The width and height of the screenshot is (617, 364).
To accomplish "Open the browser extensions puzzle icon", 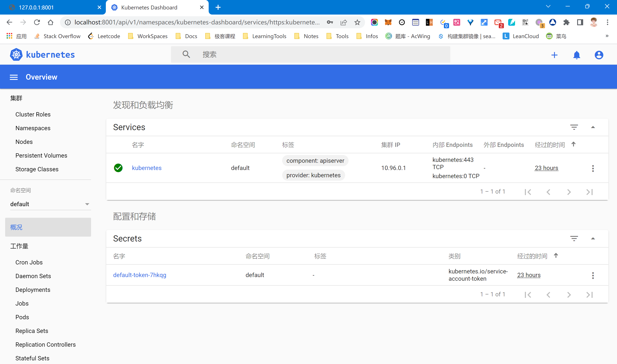I will point(566,22).
